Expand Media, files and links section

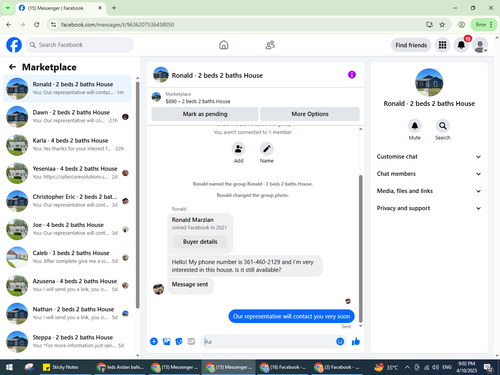[429, 191]
